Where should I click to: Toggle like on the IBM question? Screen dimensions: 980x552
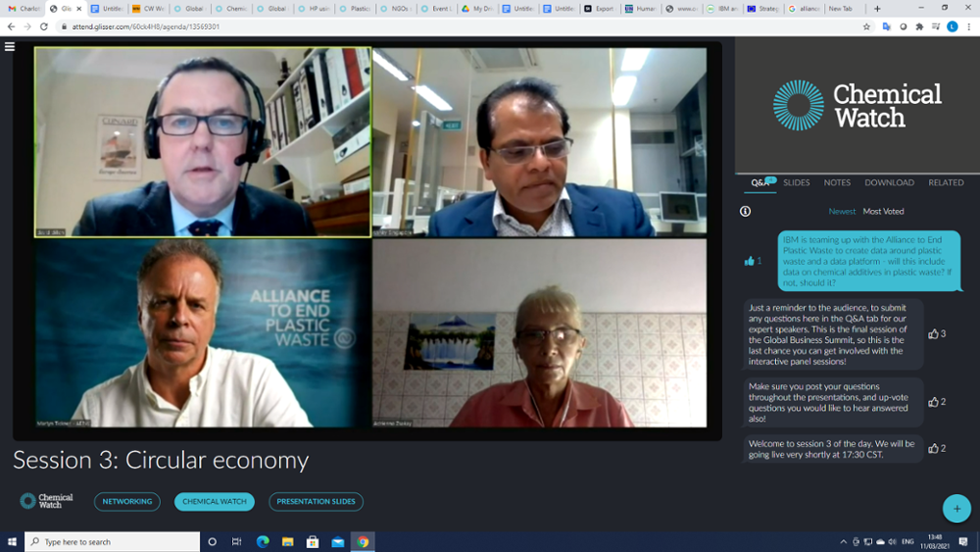pyautogui.click(x=751, y=261)
